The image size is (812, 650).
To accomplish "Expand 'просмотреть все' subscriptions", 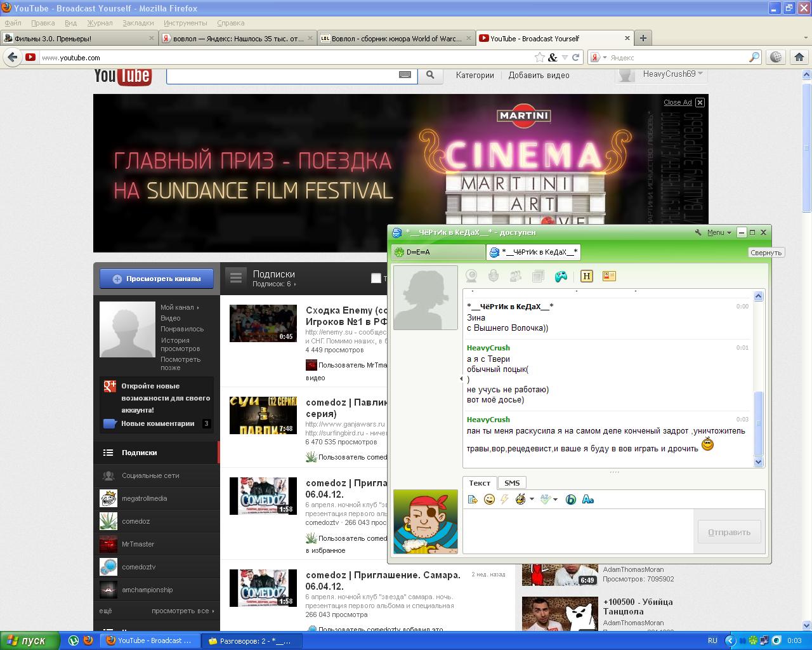I will (x=183, y=611).
